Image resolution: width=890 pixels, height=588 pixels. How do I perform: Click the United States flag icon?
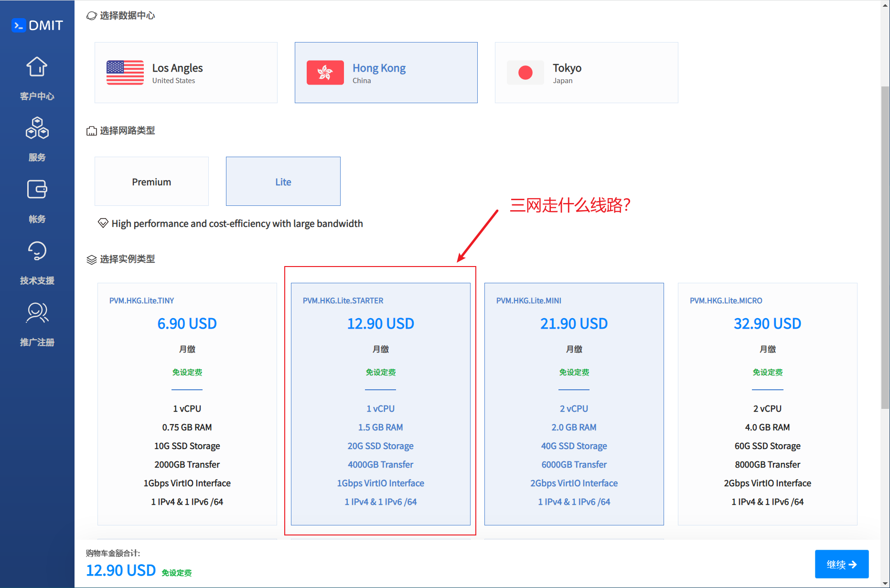pos(125,73)
